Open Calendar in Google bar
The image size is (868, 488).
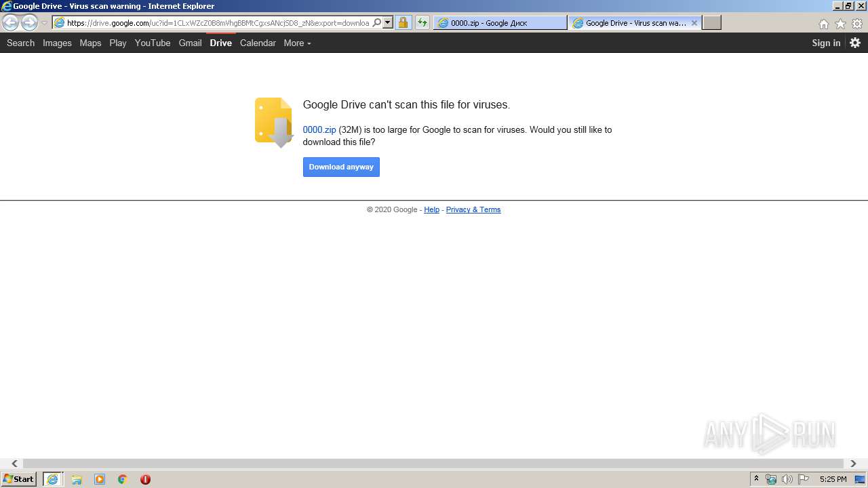(x=258, y=43)
